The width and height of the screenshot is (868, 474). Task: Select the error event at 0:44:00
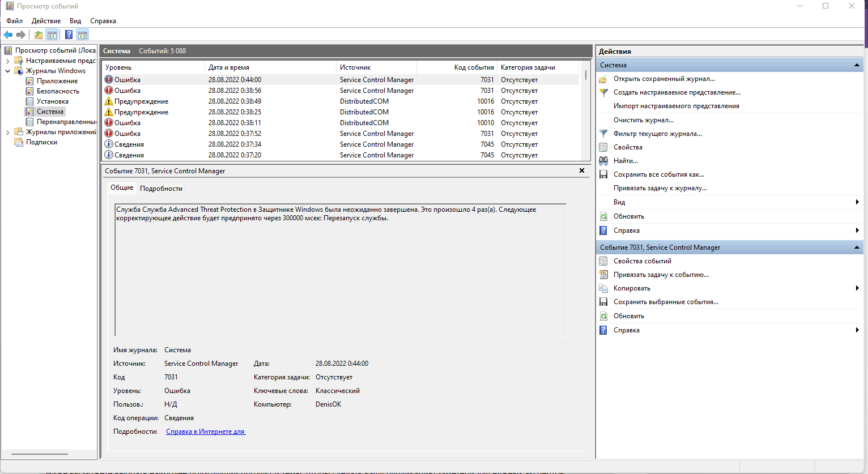341,80
